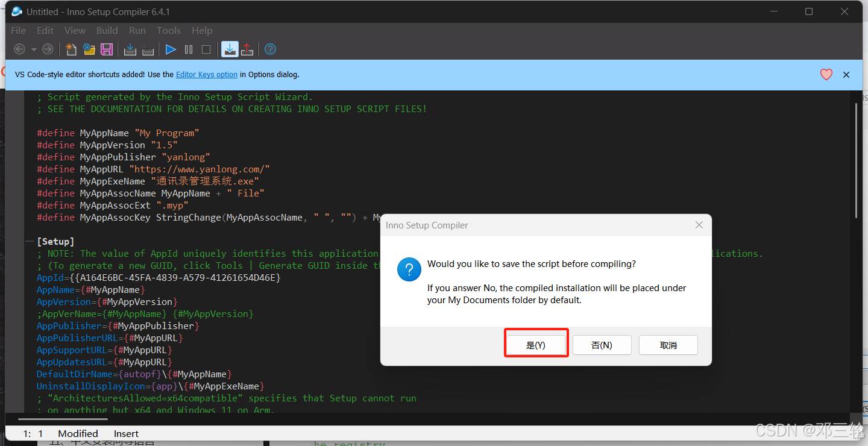Screen dimensions: 868x446
Task: Click the Insert mode status bar indicator
Action: coord(126,433)
